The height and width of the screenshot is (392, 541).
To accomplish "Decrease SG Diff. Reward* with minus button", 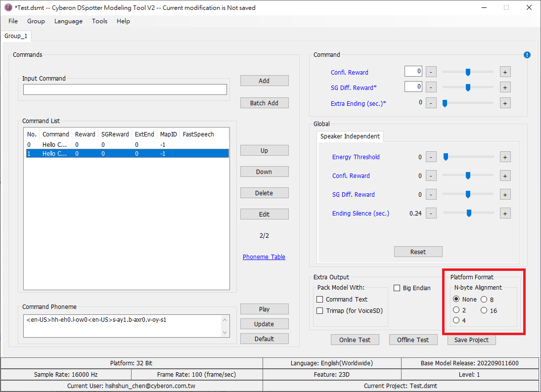I will click(x=431, y=87).
